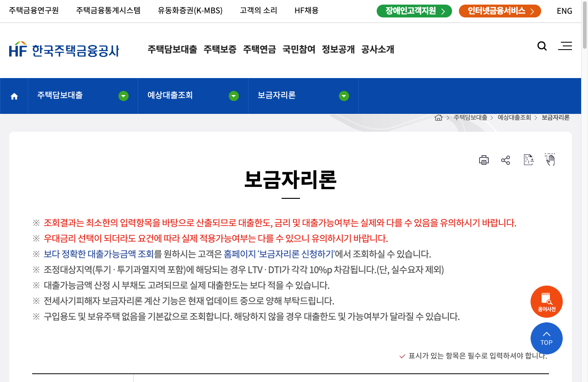Switch language with ENG link
The image size is (588, 382).
click(565, 11)
